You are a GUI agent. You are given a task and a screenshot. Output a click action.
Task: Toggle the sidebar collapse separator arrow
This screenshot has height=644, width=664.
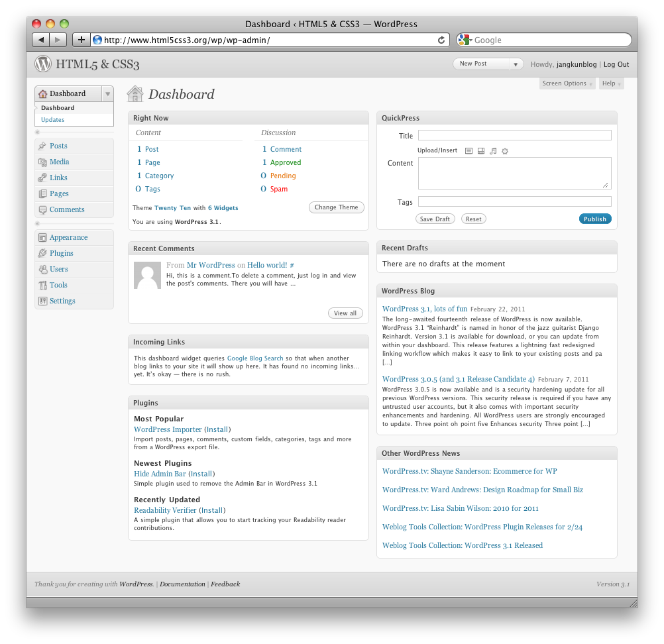click(37, 132)
